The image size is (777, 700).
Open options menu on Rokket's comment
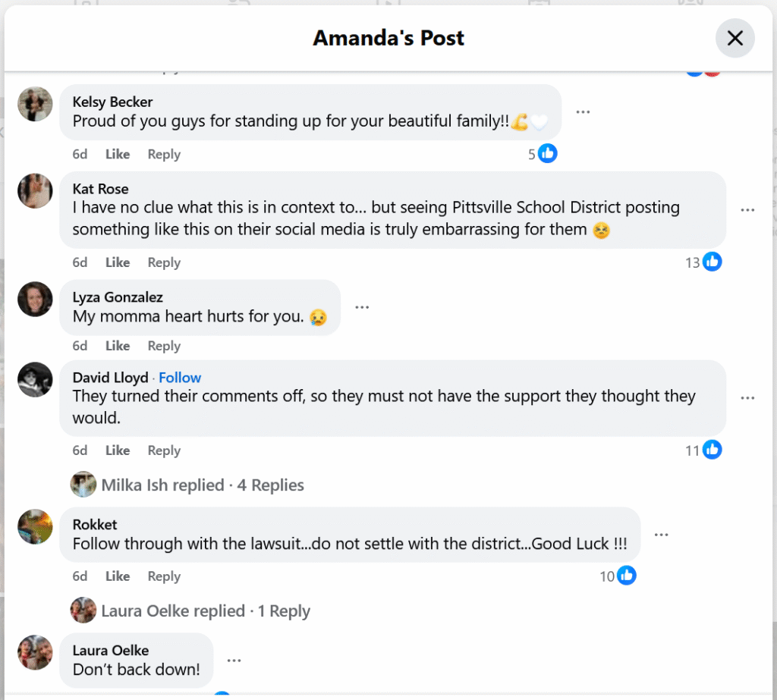click(661, 533)
